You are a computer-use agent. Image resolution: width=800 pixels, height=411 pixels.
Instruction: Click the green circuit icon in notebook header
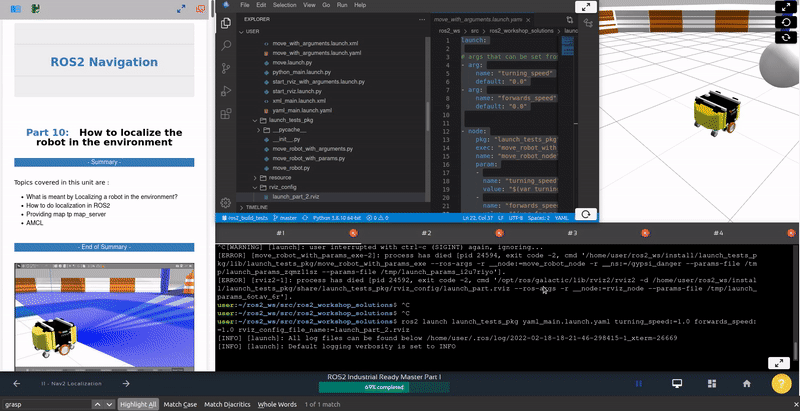pyautogui.click(x=35, y=9)
